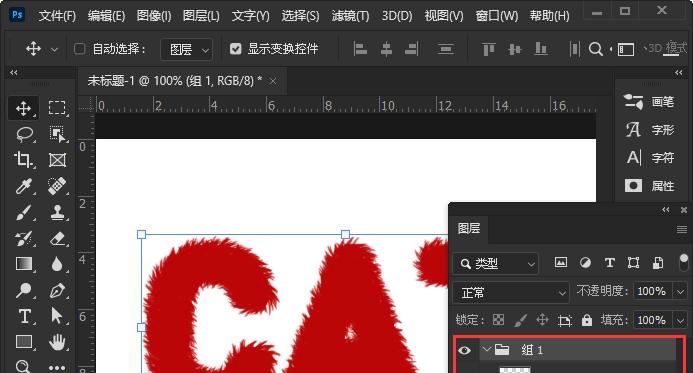Align horizontal centers in options bar
The width and height of the screenshot is (693, 373).
(386, 49)
